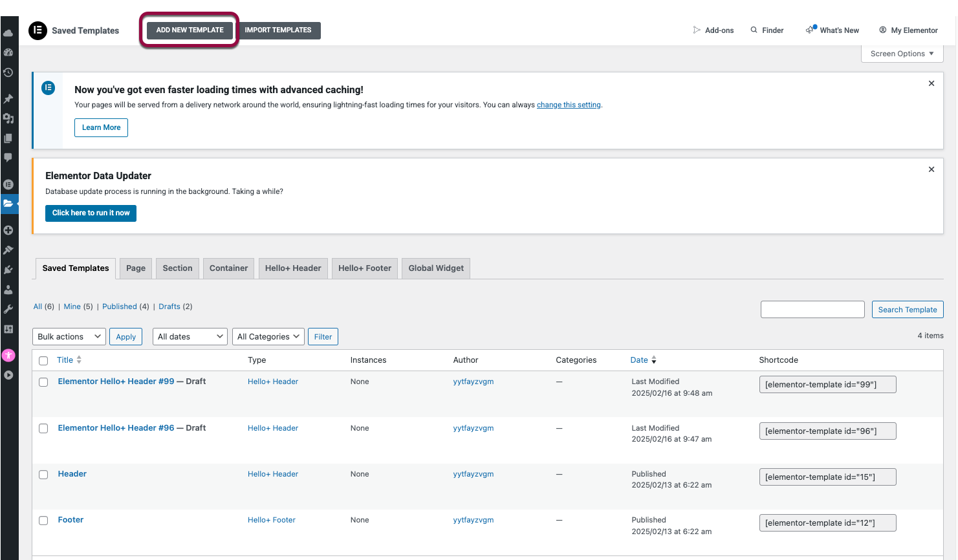Click the Elementor logo beside Saved Templates

pyautogui.click(x=38, y=30)
